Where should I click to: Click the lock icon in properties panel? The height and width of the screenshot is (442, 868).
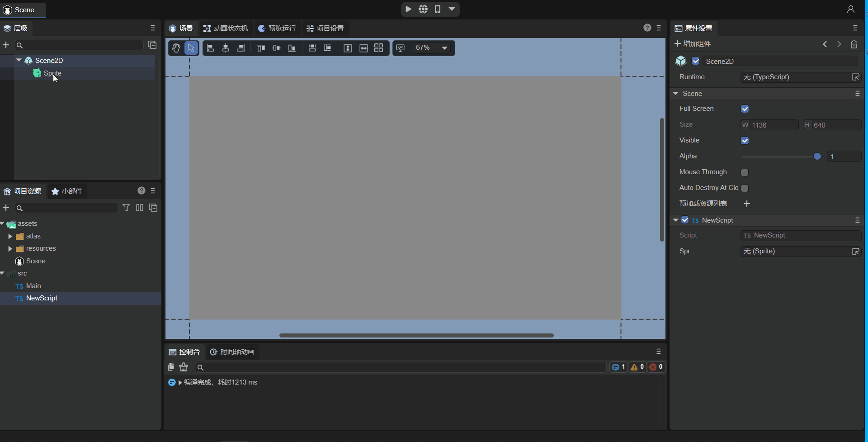tap(854, 44)
